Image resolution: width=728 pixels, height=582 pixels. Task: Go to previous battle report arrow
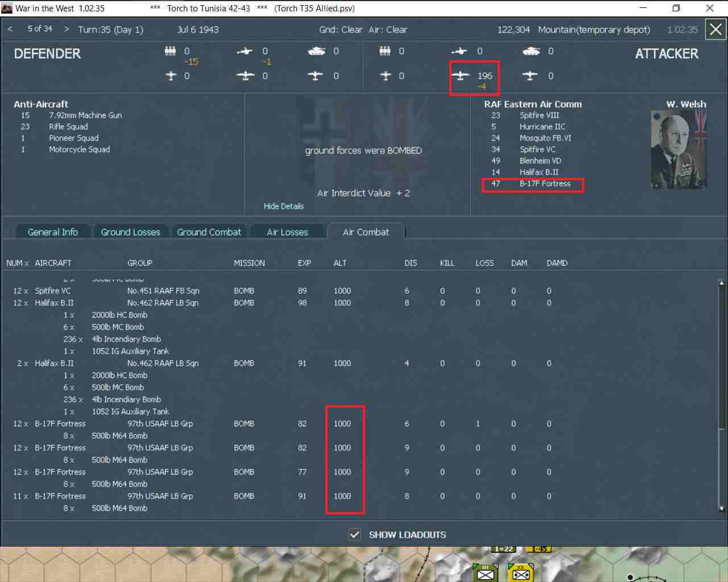[10, 29]
